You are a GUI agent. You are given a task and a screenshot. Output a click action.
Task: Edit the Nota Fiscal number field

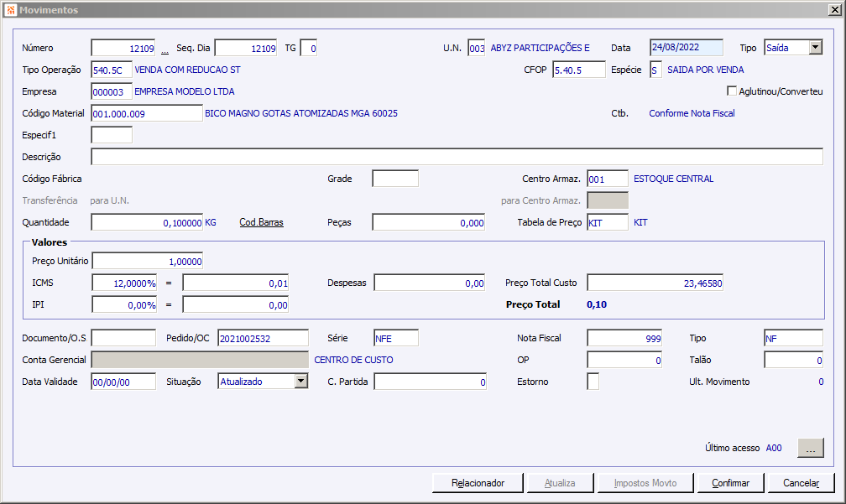[x=624, y=338]
